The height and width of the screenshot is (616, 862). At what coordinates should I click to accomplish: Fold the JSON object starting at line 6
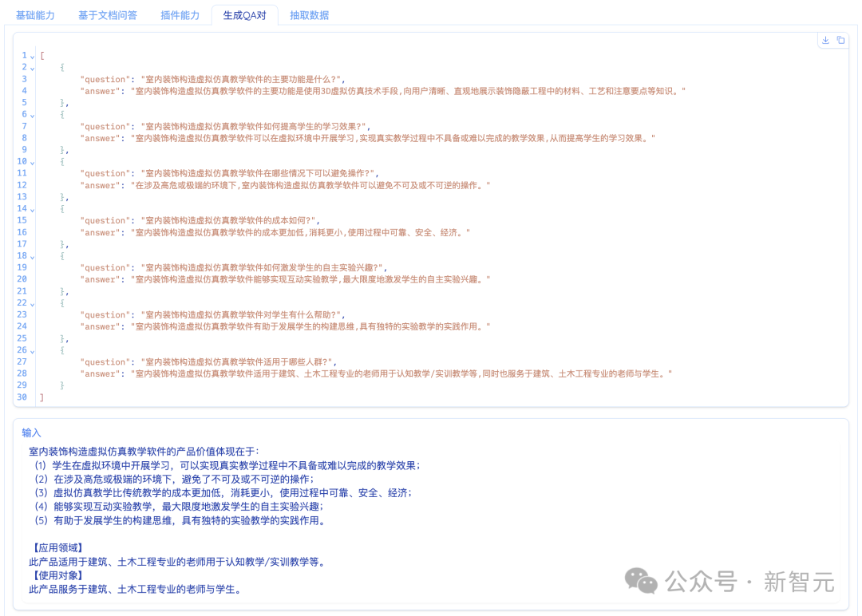coord(33,115)
